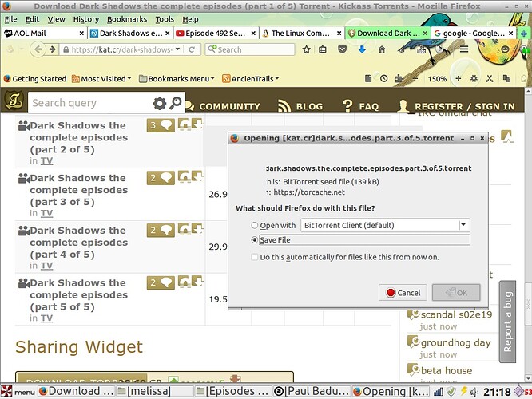The height and width of the screenshot is (399, 532).
Task: Click the new page document icon in toolbar
Action: 368,79
